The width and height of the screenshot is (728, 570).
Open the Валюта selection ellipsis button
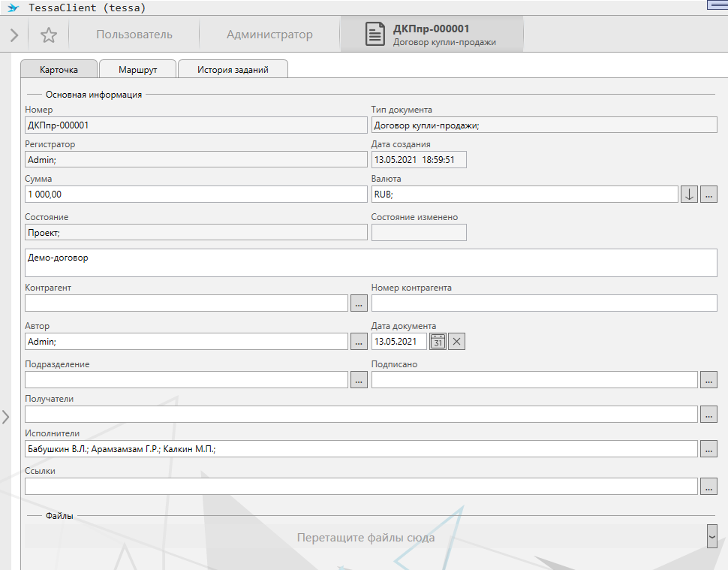tap(708, 195)
